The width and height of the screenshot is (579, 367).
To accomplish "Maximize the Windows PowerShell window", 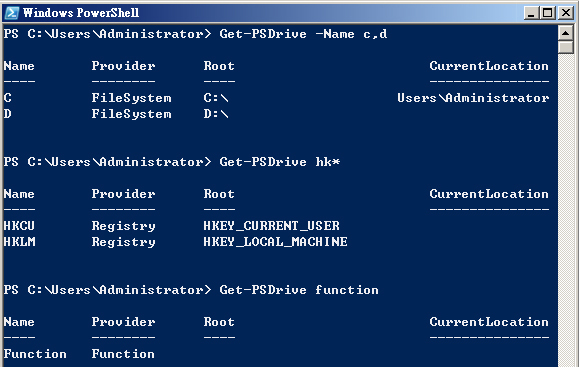I will point(548,13).
